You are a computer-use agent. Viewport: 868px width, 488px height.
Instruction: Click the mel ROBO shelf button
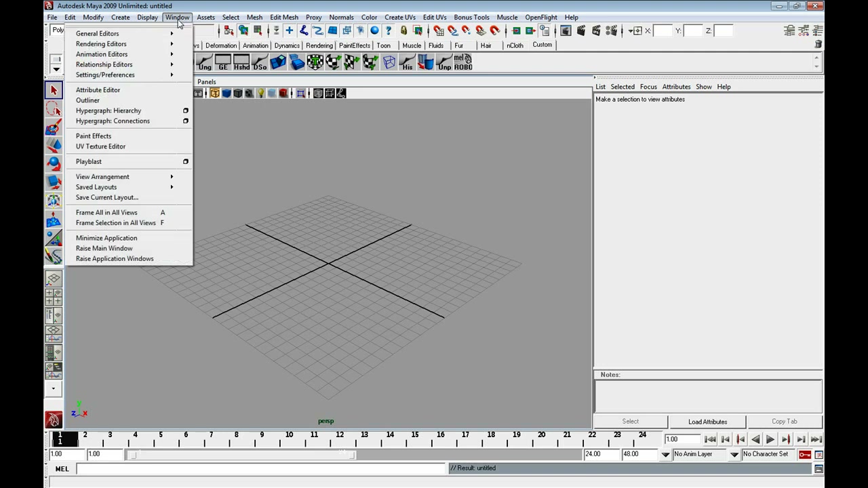[463, 63]
